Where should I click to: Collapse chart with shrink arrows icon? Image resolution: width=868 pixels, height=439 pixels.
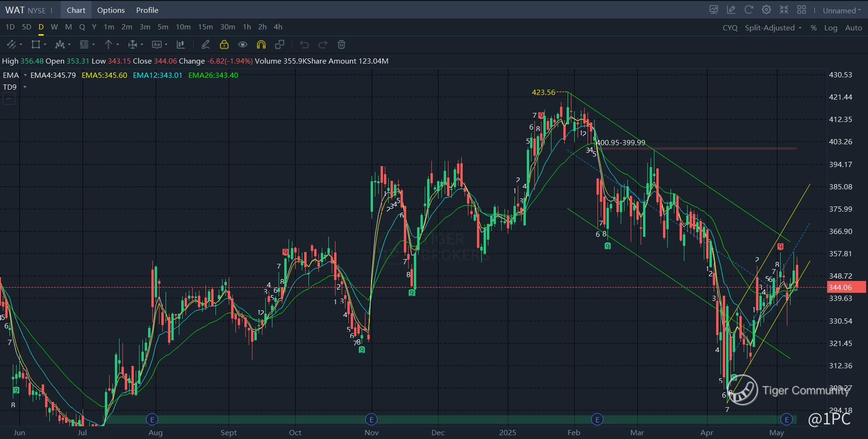pyautogui.click(x=784, y=10)
